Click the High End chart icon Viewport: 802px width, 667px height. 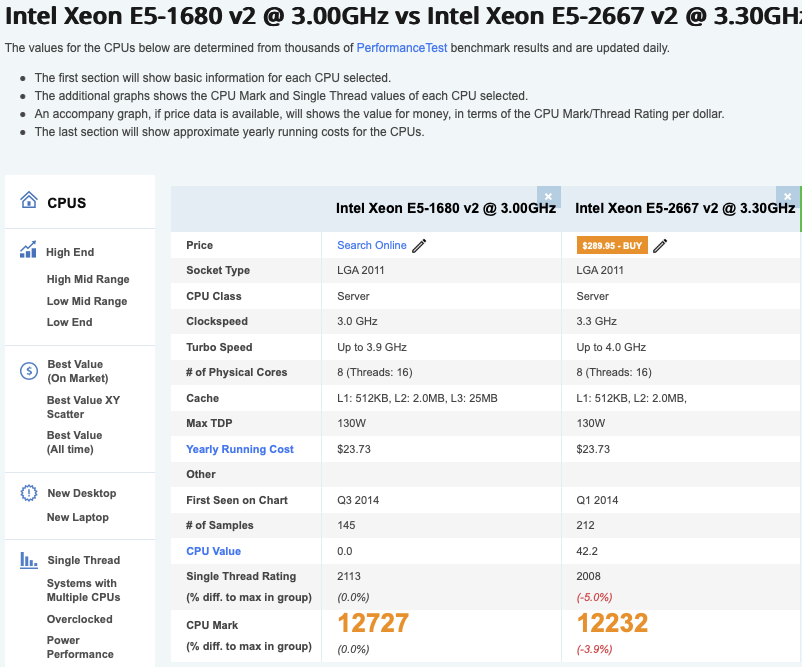pyautogui.click(x=28, y=251)
